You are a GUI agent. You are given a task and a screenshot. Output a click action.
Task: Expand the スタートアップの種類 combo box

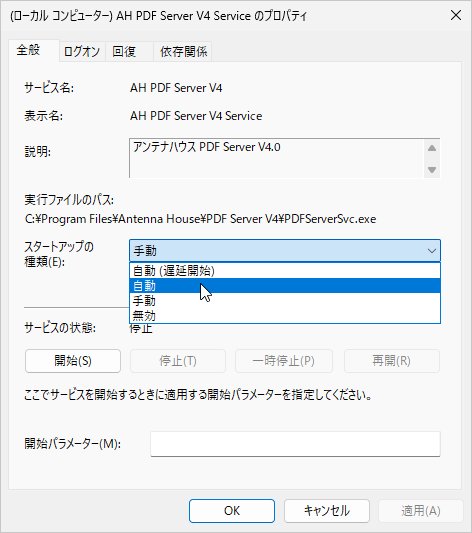pos(285,251)
